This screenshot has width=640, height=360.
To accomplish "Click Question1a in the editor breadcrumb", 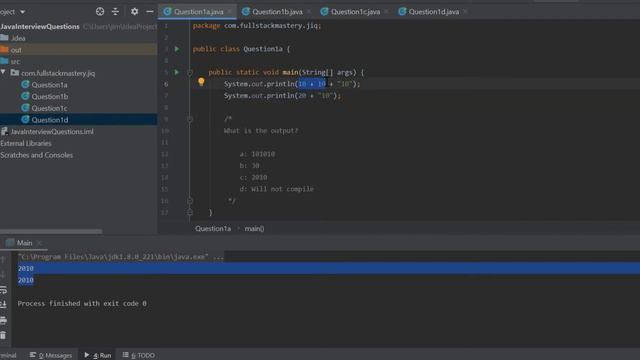I will [213, 229].
